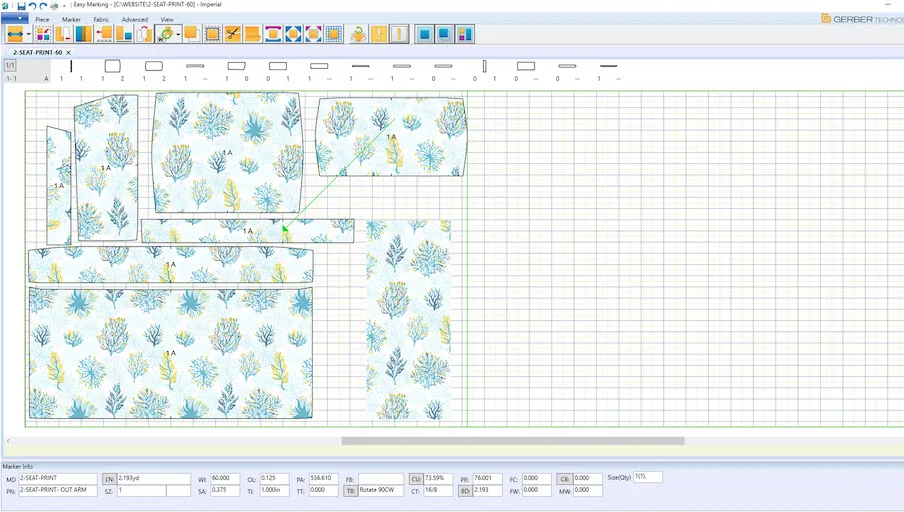Select the tall narrow vertical piece in tray
The width and height of the screenshot is (904, 512).
484,66
